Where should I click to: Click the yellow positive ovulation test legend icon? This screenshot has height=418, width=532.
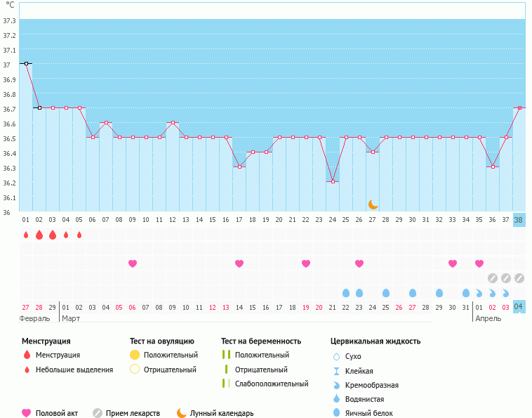point(135,355)
